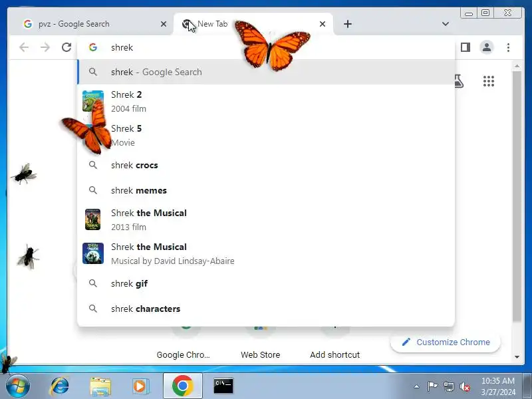Screen dimensions: 532x399
Task: Open the Chrome side panel
Action: point(465,47)
